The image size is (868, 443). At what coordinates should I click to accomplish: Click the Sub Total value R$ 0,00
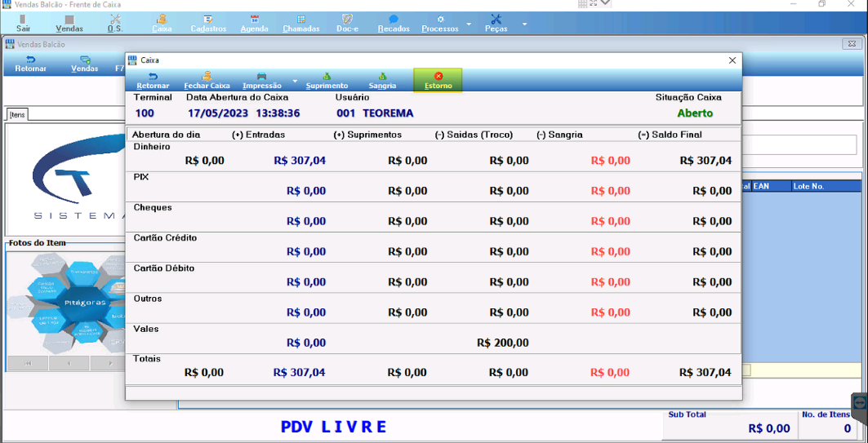point(769,428)
